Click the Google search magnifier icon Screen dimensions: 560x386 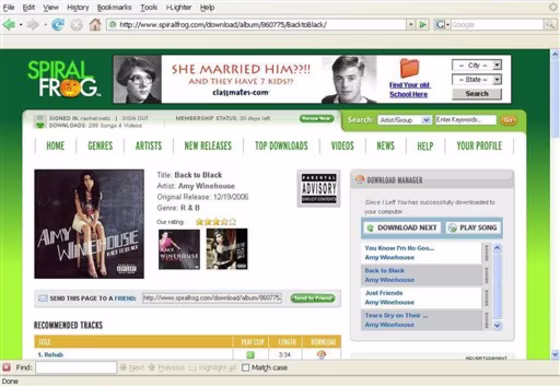(x=550, y=25)
